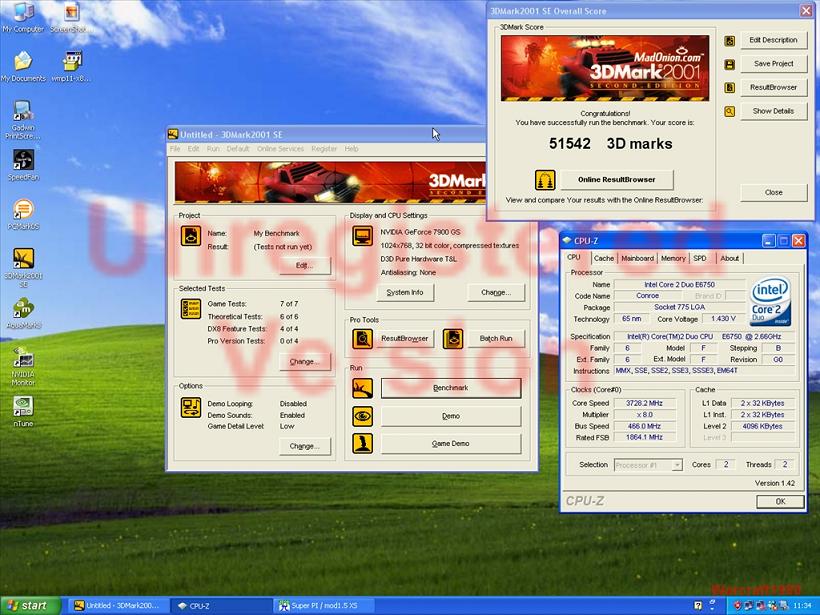Switch to the 3DMark2001 taskbar button
This screenshot has width=820, height=615.
118,606
